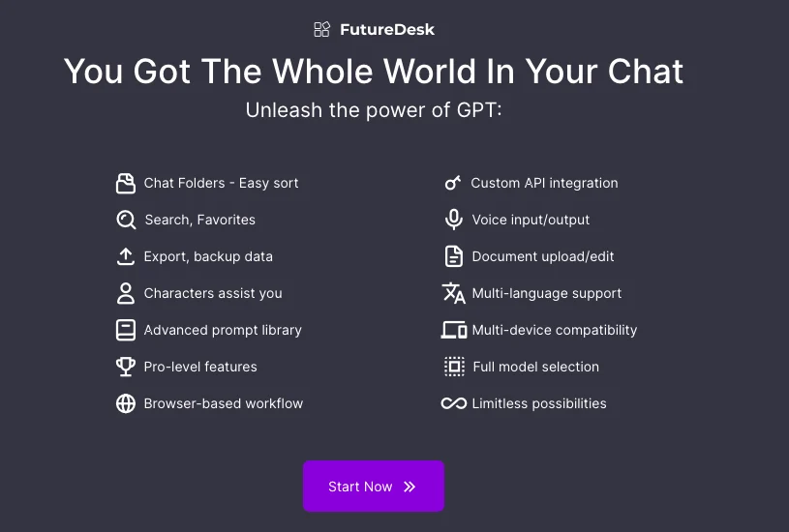This screenshot has width=789, height=532.
Task: Click the Search, Favorites magnifier icon
Action: pos(126,220)
